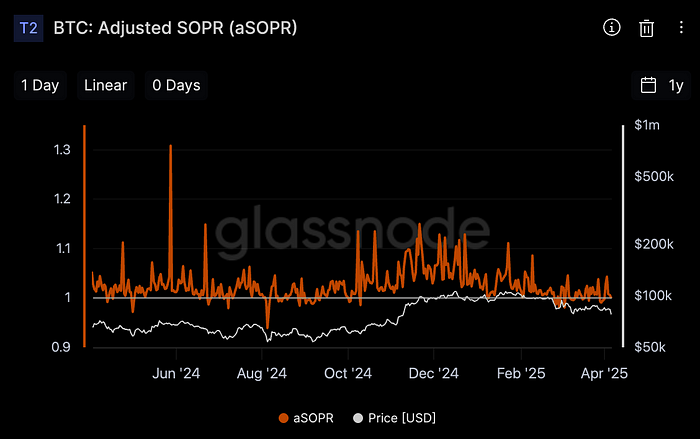Select the 1y time range
The height and width of the screenshot is (439, 700).
point(676,85)
